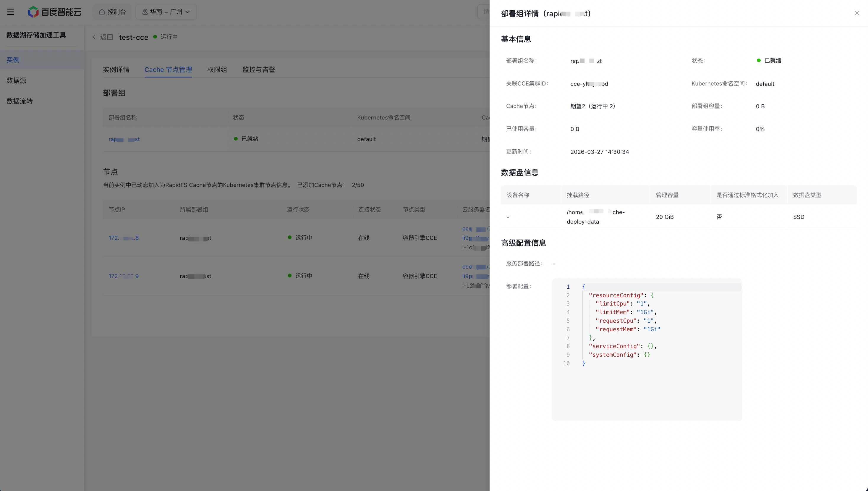The image size is (868, 491).
Task: Click the default Kubernetes namespace value in drawer
Action: (x=765, y=84)
